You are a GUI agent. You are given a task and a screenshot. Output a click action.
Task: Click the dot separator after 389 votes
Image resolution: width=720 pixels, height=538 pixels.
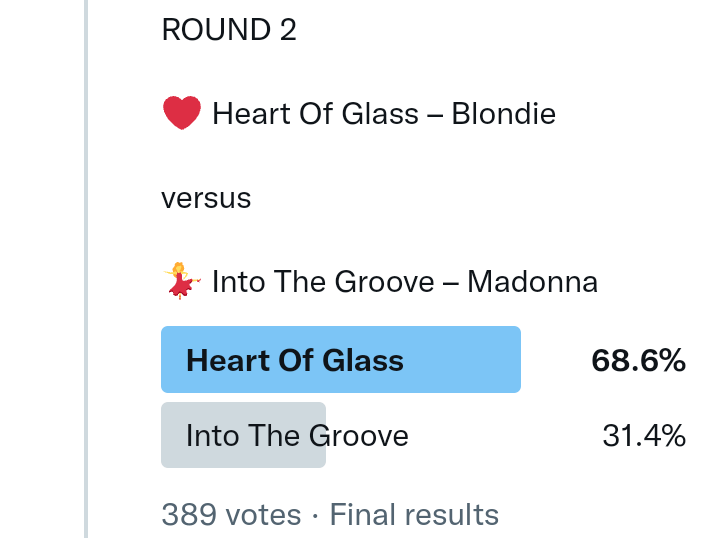(x=315, y=516)
